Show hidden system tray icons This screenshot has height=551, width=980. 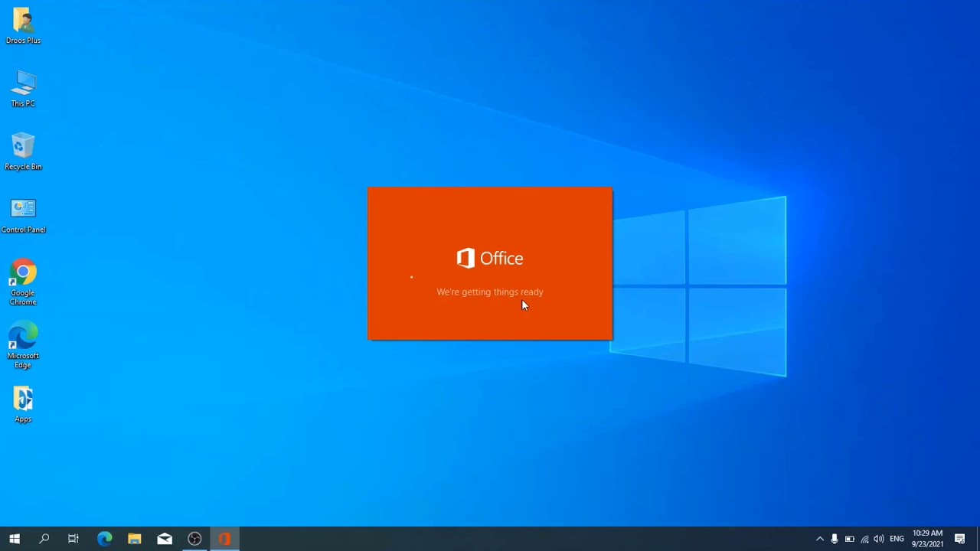[x=820, y=539]
